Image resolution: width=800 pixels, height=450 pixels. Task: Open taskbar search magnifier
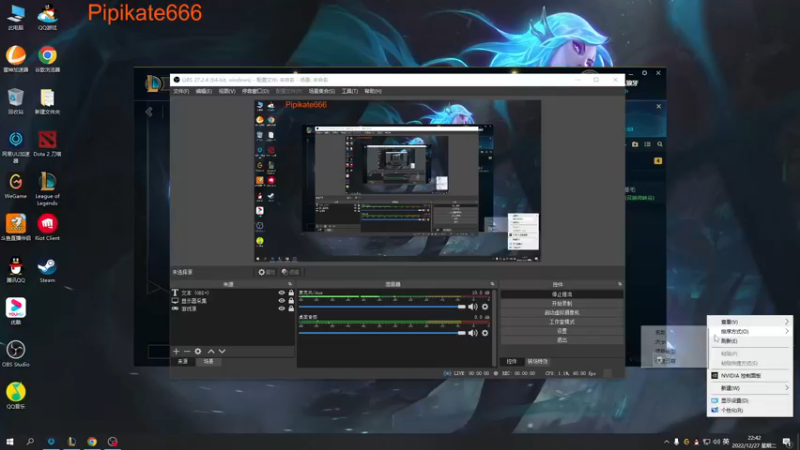(30, 441)
